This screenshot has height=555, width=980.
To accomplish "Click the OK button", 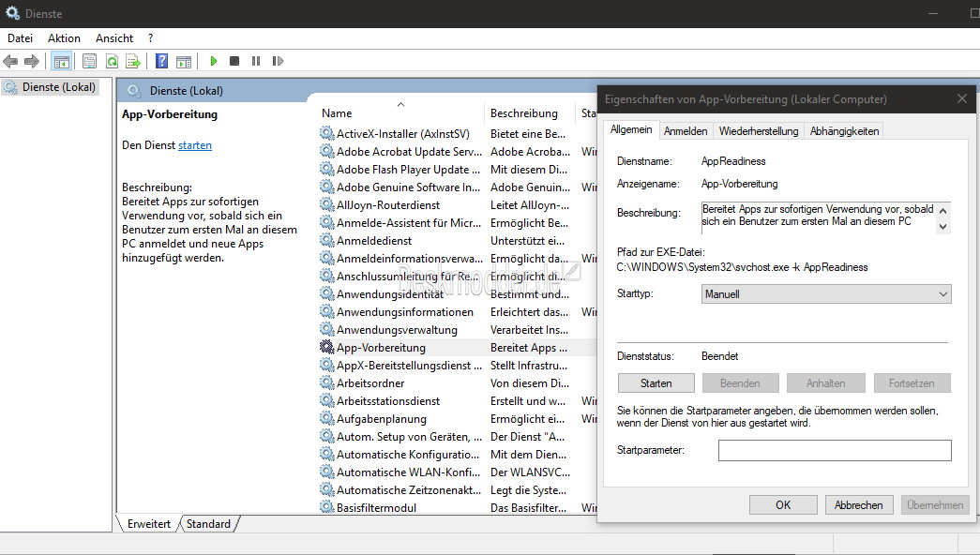I will (x=783, y=505).
